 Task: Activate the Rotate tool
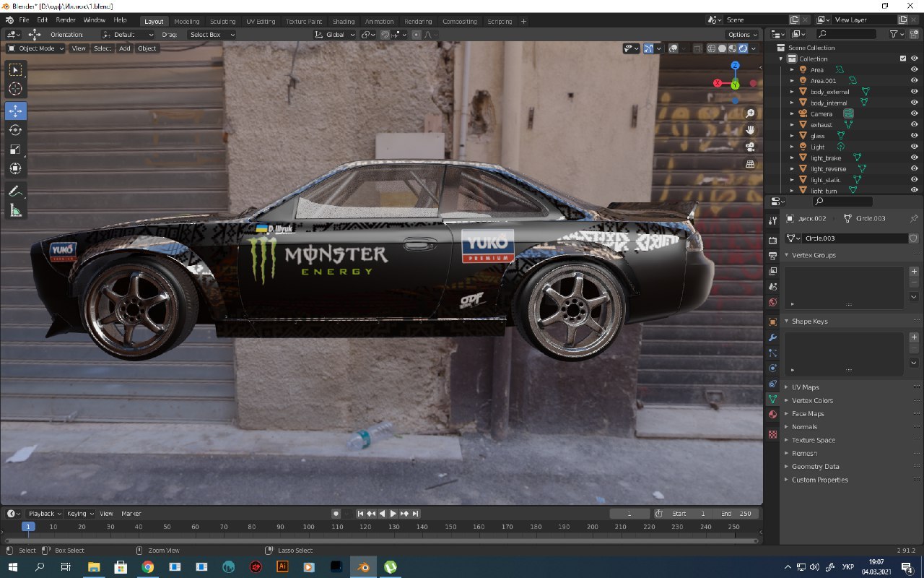15,130
